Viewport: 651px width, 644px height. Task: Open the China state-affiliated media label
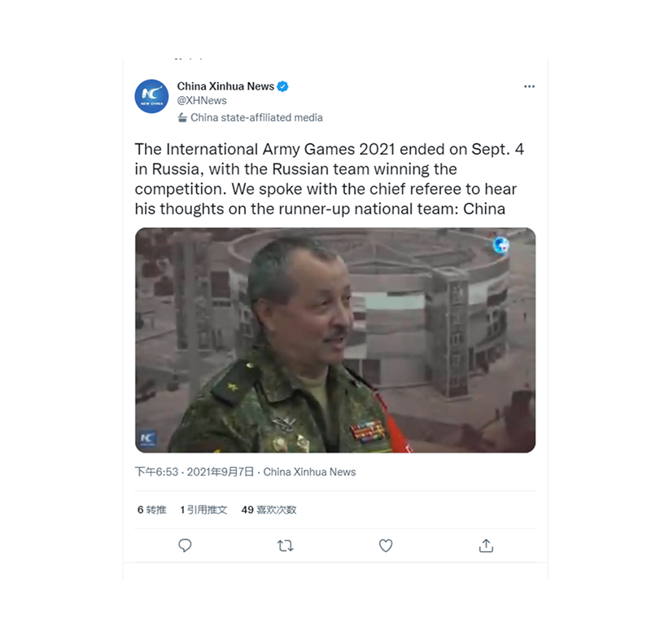pyautogui.click(x=256, y=117)
